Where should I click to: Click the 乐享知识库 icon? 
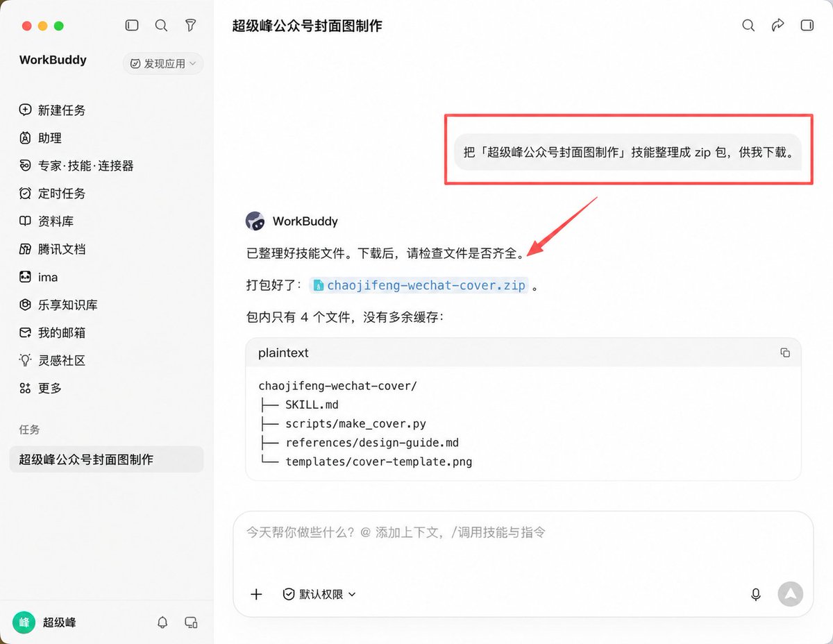(25, 305)
